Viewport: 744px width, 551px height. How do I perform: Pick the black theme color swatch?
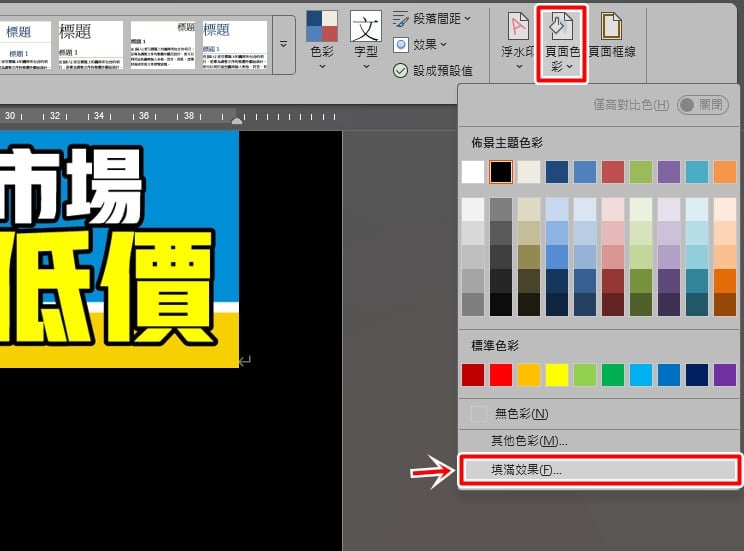coord(501,172)
